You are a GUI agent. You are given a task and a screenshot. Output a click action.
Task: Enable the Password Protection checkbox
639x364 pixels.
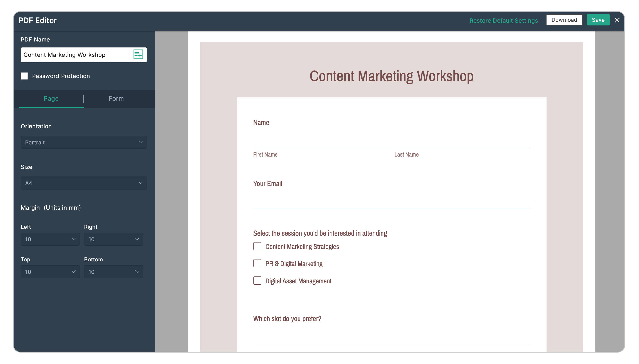tap(24, 76)
